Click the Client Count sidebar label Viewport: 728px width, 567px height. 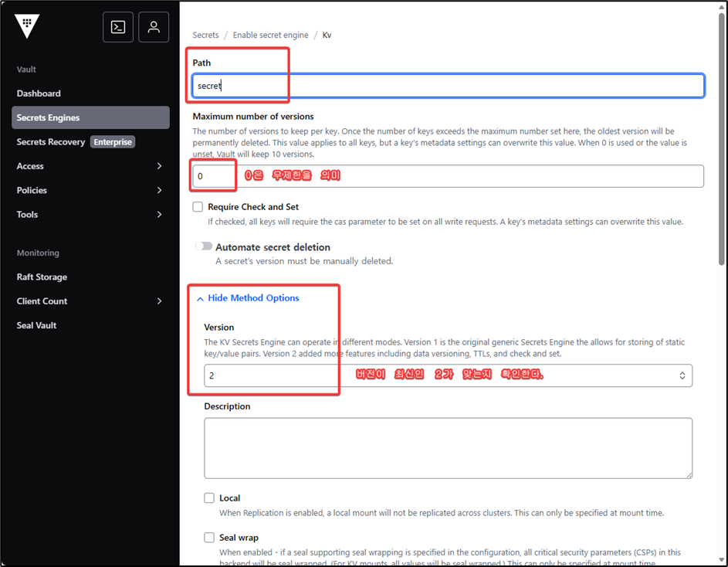pyautogui.click(x=42, y=301)
